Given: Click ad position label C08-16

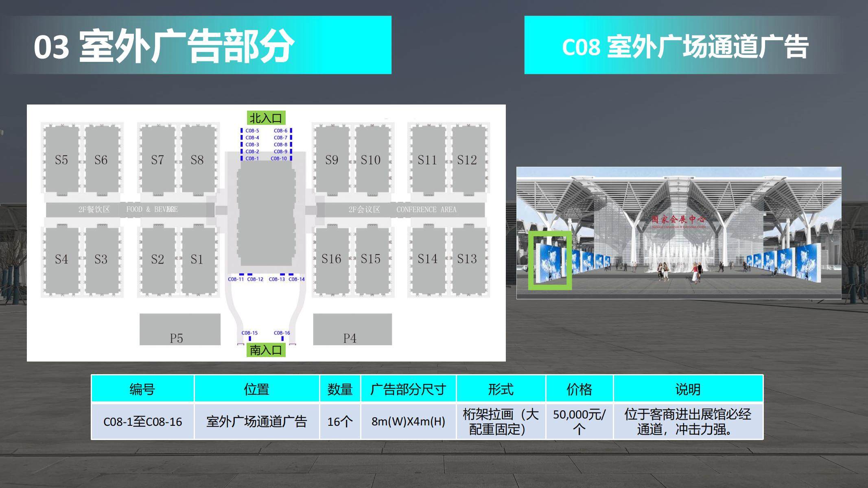Looking at the screenshot, I should [x=282, y=333].
